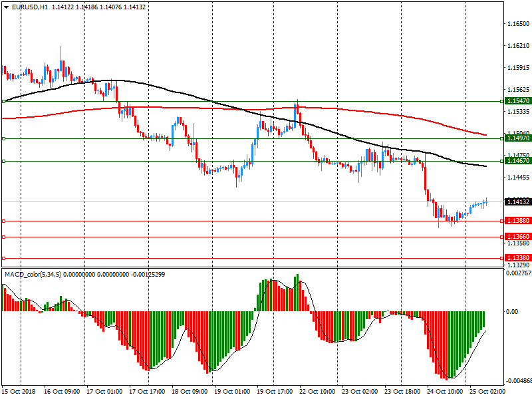This screenshot has width=532, height=399.
Task: Select the left handle of the 1.14670 line
Action: click(x=4, y=161)
